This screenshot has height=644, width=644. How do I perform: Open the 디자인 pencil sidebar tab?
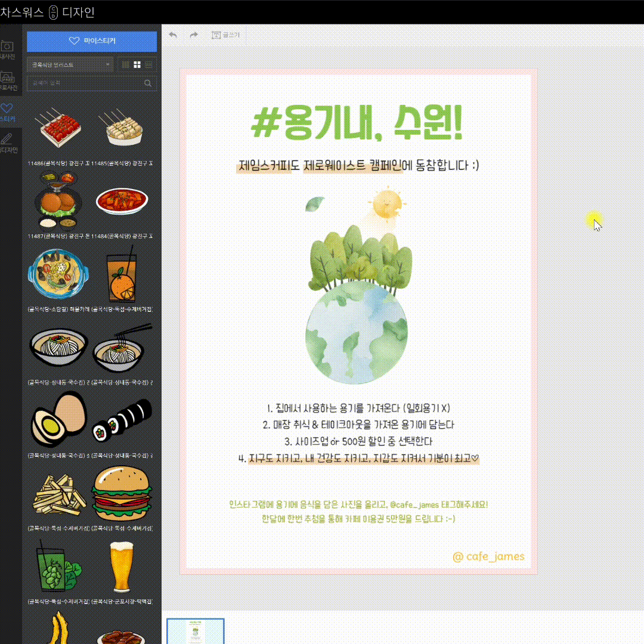click(x=8, y=143)
